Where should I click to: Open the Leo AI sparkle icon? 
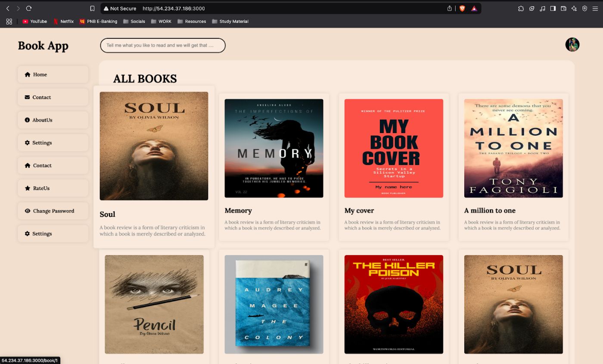pos(574,8)
